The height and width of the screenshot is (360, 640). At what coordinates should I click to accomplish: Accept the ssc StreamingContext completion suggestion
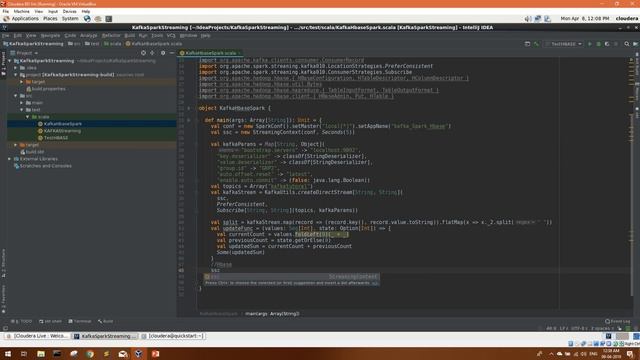pyautogui.click(x=291, y=277)
